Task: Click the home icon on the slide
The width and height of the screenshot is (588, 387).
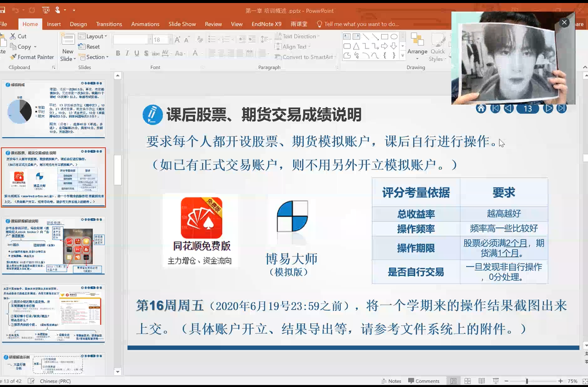Action: point(481,108)
